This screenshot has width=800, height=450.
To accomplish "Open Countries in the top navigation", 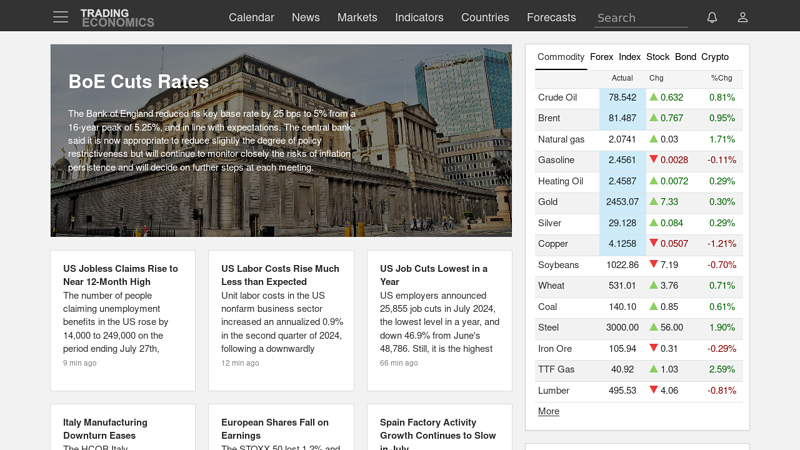I will 485,17.
